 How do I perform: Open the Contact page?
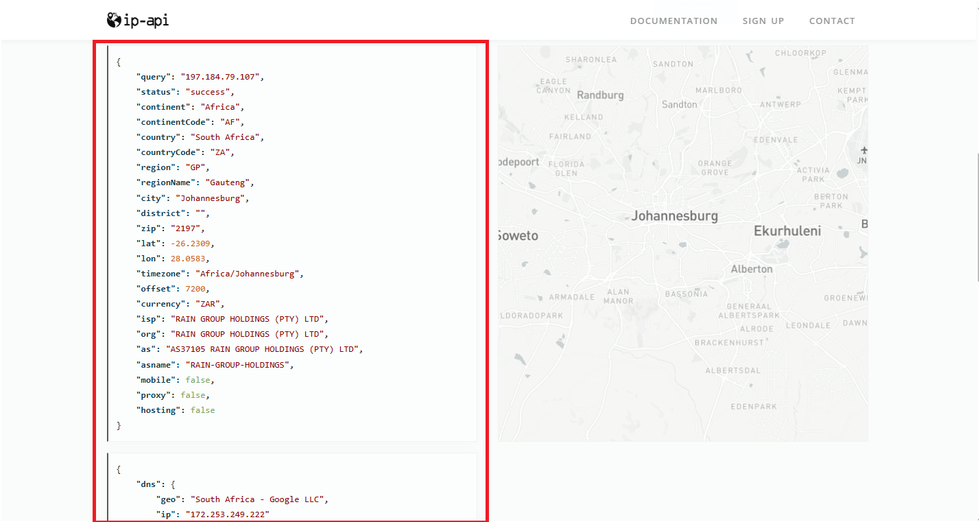pyautogui.click(x=832, y=21)
